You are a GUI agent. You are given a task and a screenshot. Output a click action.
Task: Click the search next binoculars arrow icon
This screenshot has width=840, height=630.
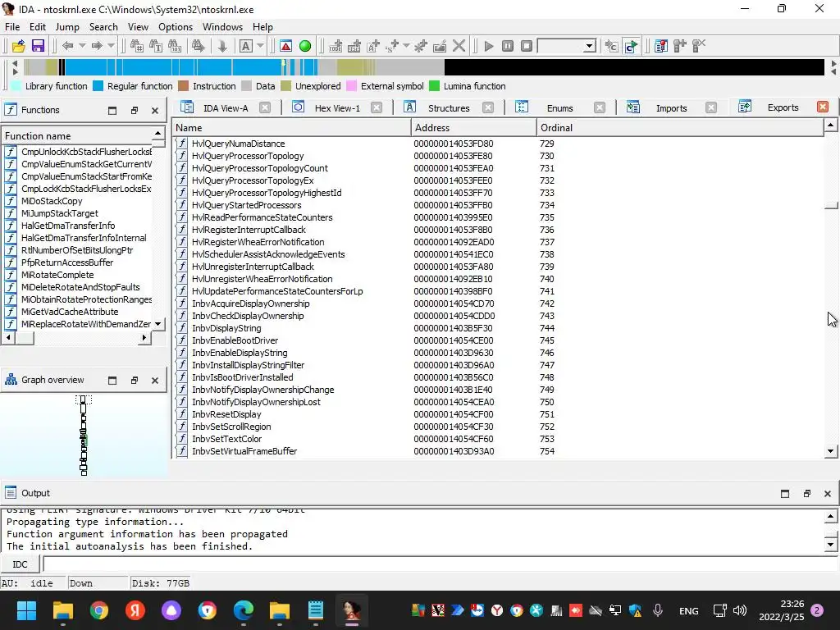coord(199,46)
